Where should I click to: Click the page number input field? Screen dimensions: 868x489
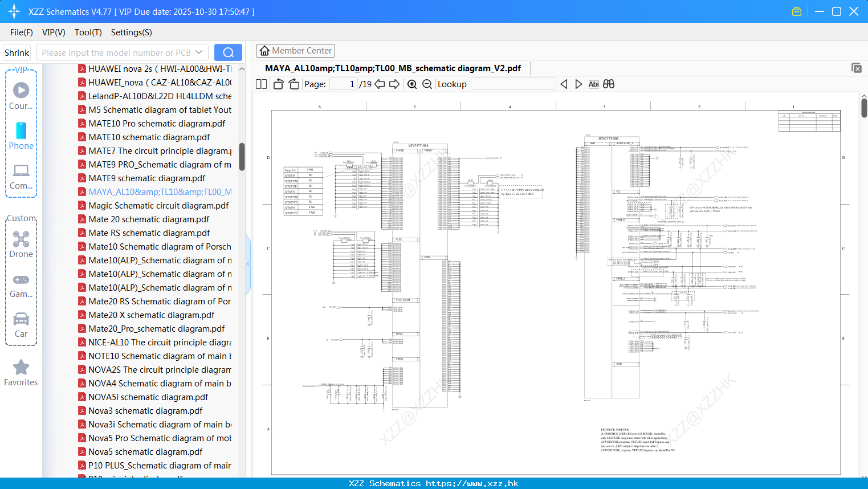point(344,84)
